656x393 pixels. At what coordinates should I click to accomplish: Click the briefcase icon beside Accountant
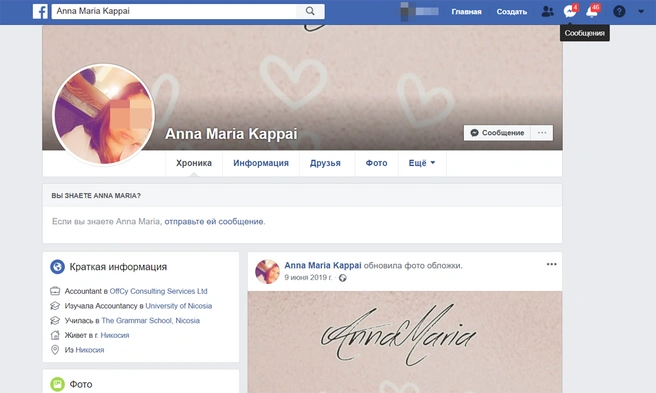pyautogui.click(x=55, y=291)
